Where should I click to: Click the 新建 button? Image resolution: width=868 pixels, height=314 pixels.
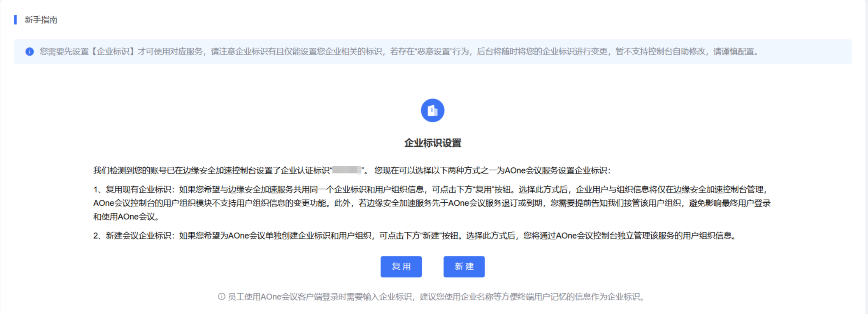[464, 267]
